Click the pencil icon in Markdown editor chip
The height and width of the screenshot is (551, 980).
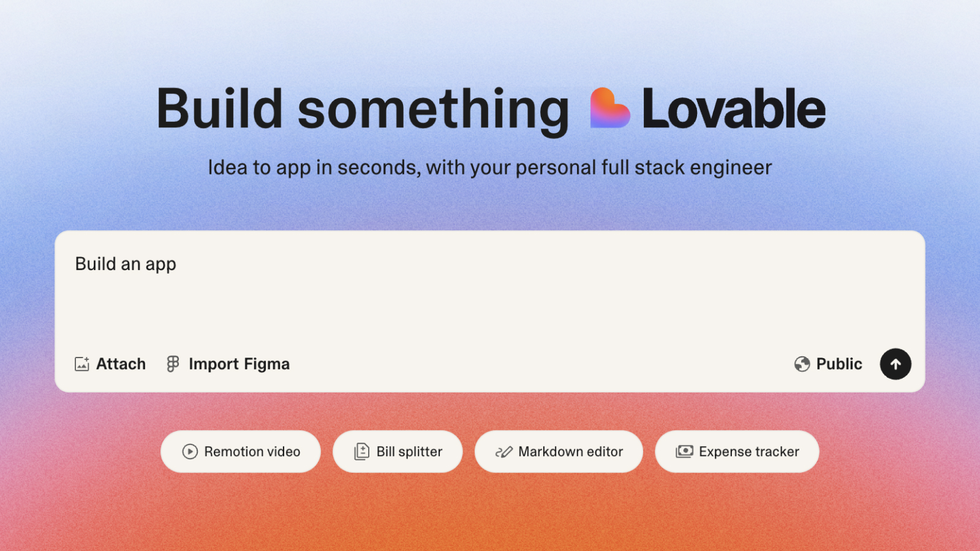503,452
